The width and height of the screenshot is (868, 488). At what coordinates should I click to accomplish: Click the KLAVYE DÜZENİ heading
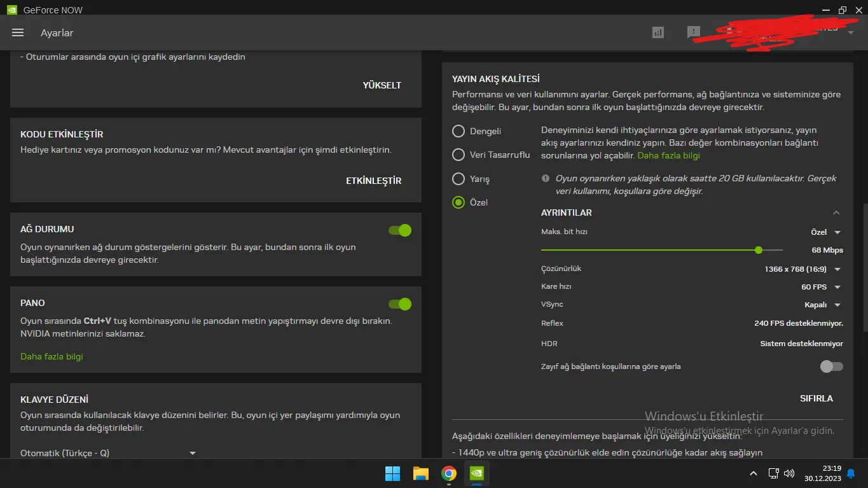[x=54, y=400]
